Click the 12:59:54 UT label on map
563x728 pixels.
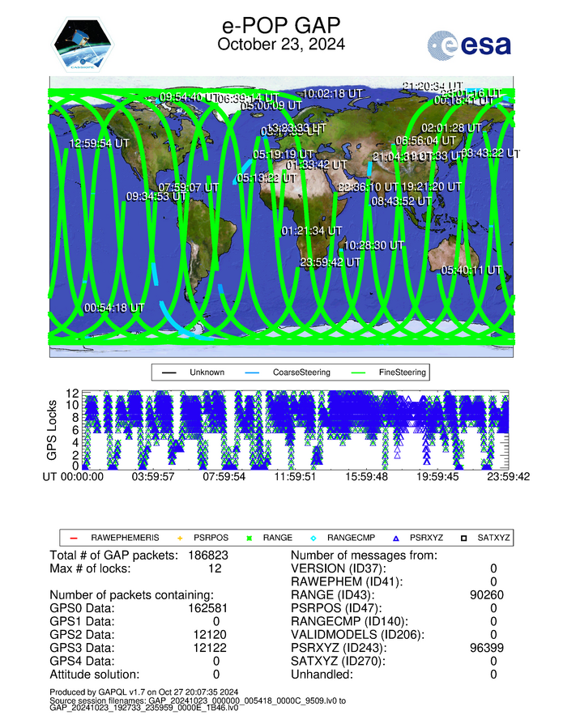(99, 143)
